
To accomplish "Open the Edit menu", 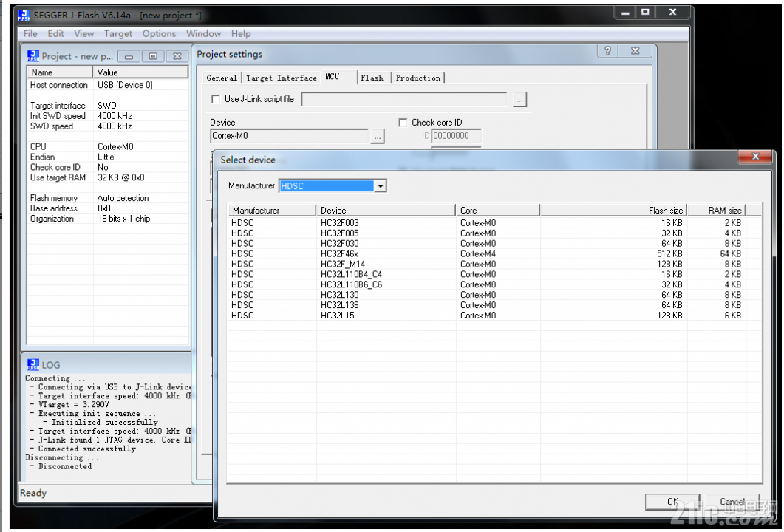I will 55,33.
